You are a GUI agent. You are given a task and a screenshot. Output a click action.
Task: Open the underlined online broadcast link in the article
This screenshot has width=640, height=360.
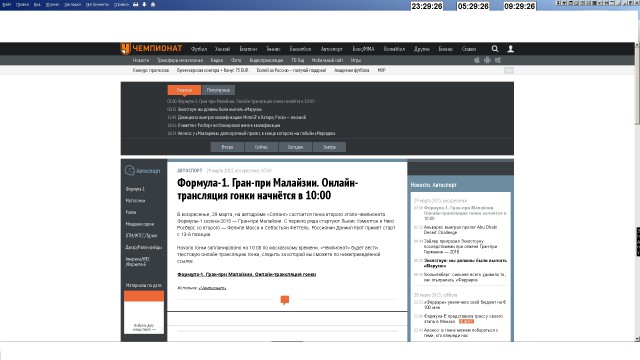247,274
